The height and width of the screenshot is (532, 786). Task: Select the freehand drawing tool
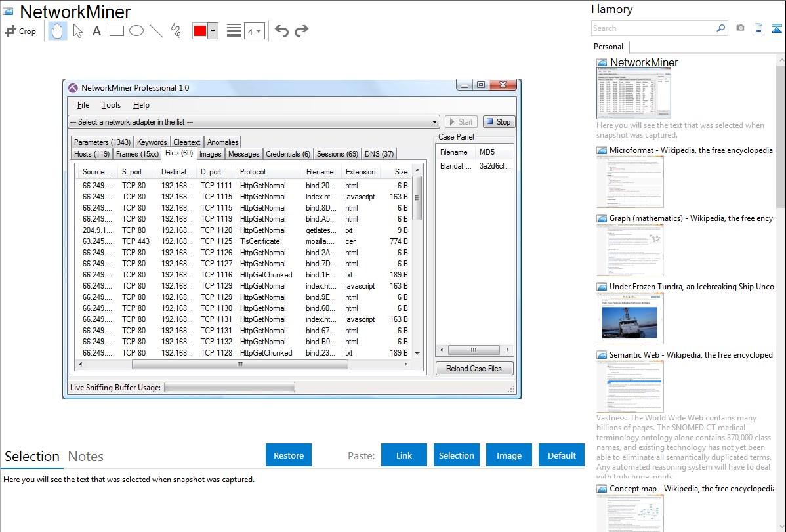176,31
